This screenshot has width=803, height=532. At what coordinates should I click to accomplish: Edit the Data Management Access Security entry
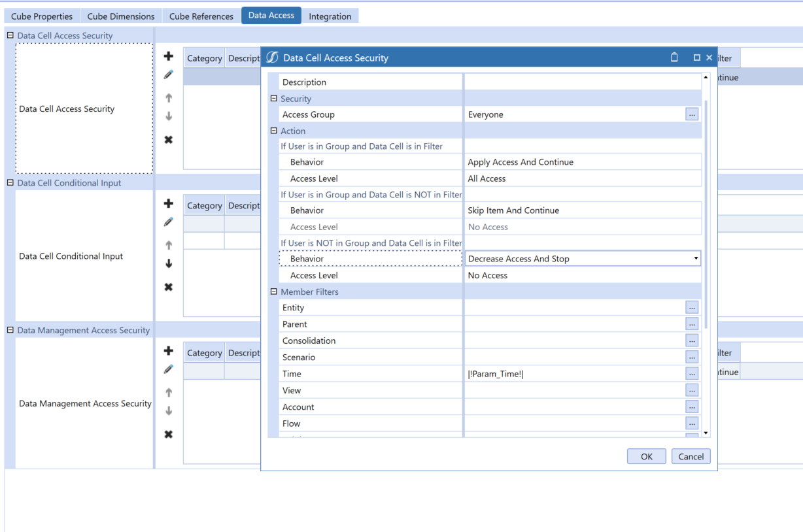tap(168, 369)
